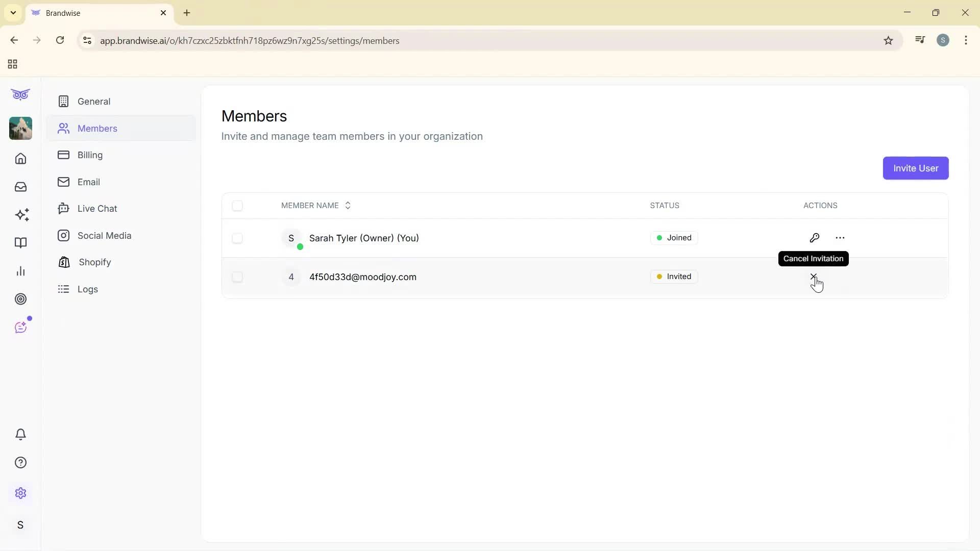The width and height of the screenshot is (980, 551).
Task: Open the knowledge base book icon
Action: (x=20, y=243)
